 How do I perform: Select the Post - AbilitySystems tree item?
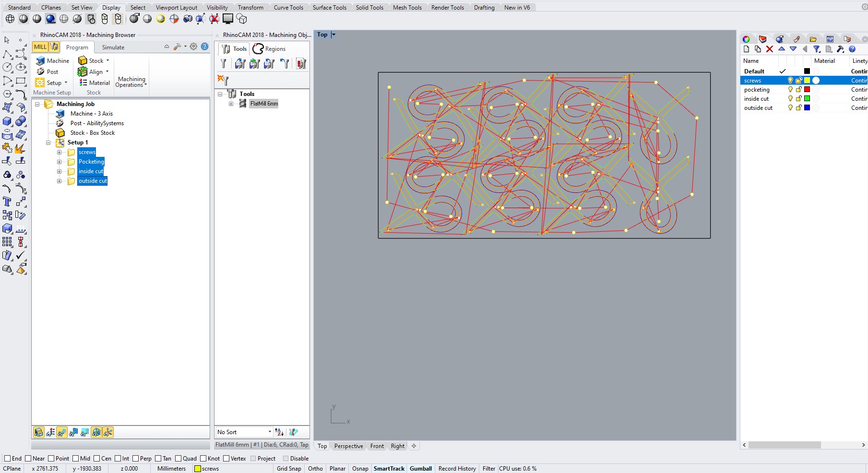[x=97, y=123]
